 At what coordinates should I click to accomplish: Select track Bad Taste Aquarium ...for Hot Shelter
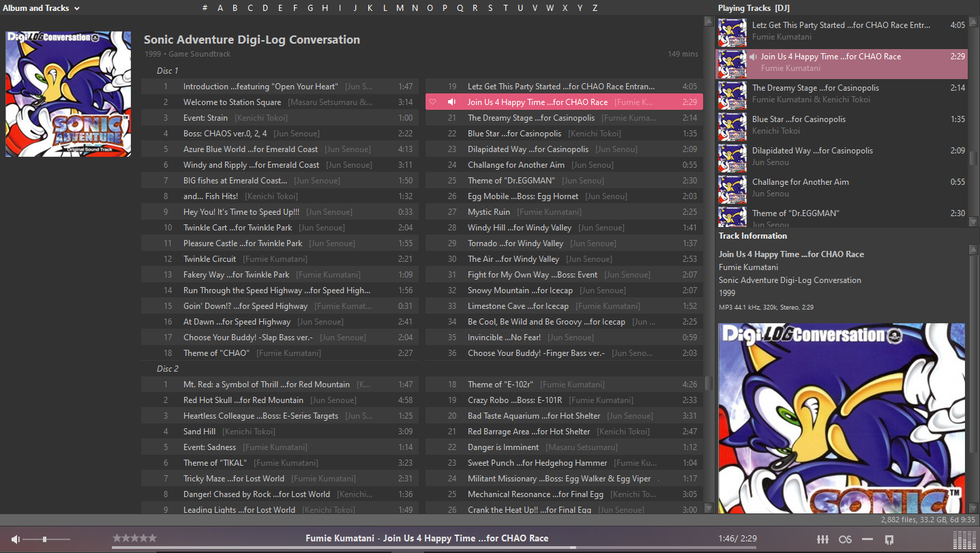tap(564, 416)
